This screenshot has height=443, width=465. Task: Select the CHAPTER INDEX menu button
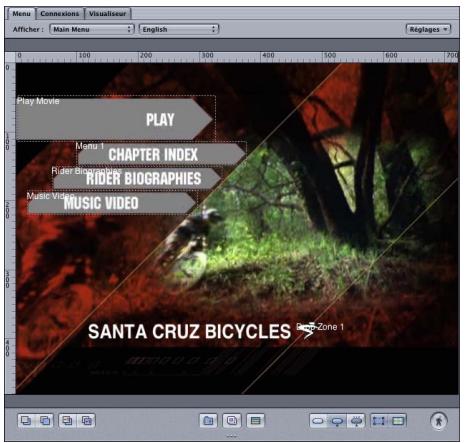(x=162, y=155)
